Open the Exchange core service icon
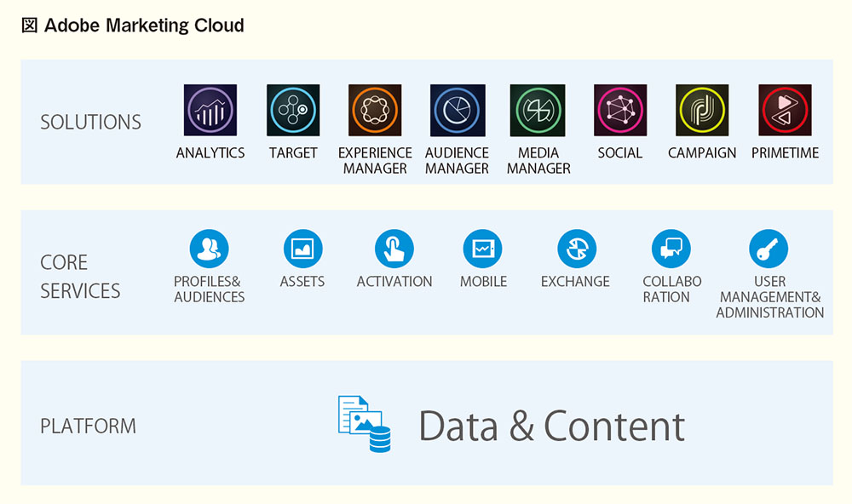This screenshot has width=852, height=504. tap(577, 249)
